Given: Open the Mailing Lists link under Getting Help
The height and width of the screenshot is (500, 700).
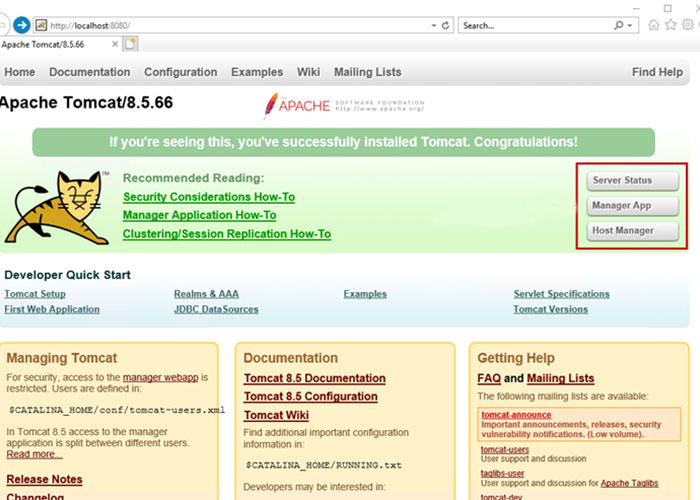Looking at the screenshot, I should click(560, 378).
